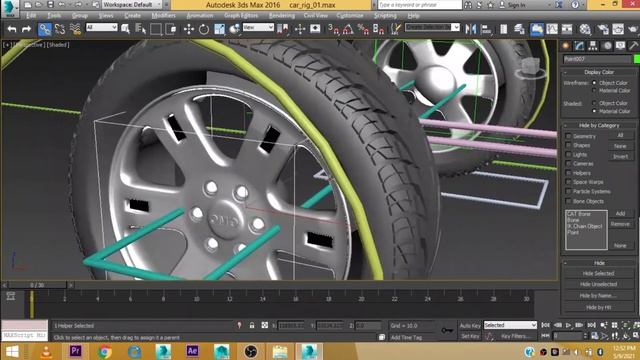The height and width of the screenshot is (360, 640).
Task: Select Shaded Object Color radio button
Action: (594, 103)
